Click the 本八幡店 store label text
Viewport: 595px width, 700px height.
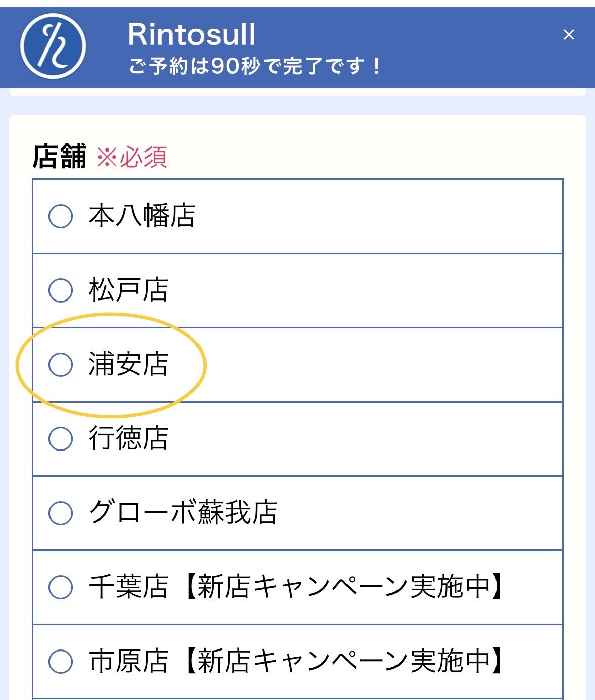point(142,216)
